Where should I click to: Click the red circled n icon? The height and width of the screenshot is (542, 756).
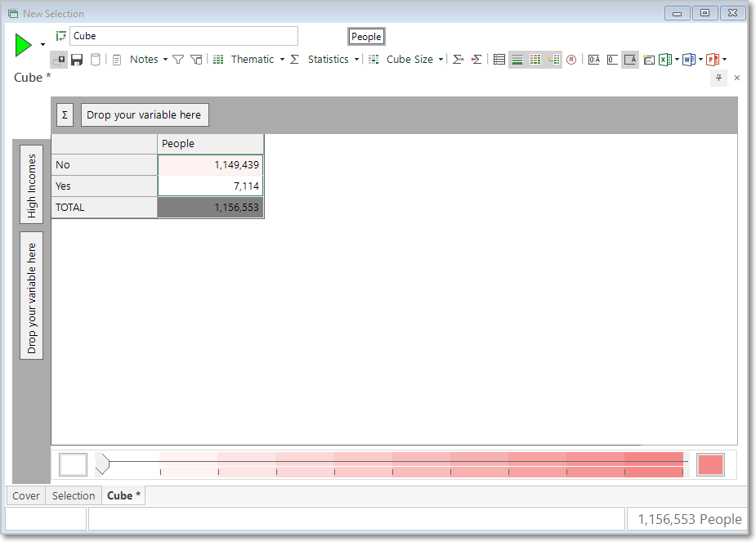click(571, 60)
